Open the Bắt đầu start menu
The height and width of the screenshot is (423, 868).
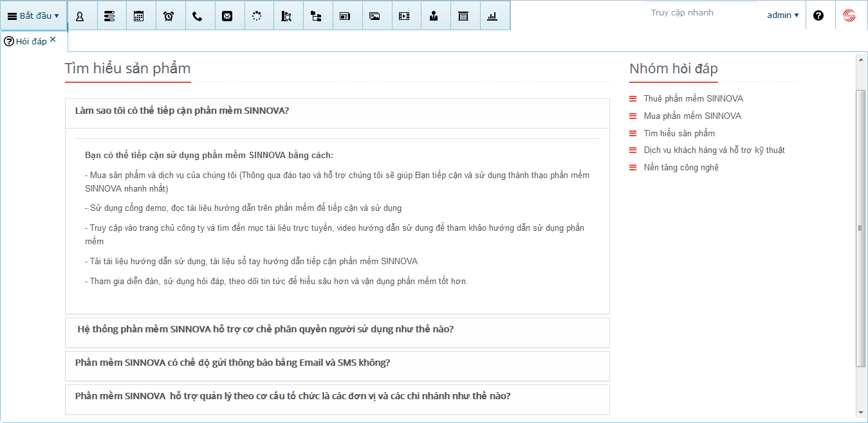tap(33, 15)
